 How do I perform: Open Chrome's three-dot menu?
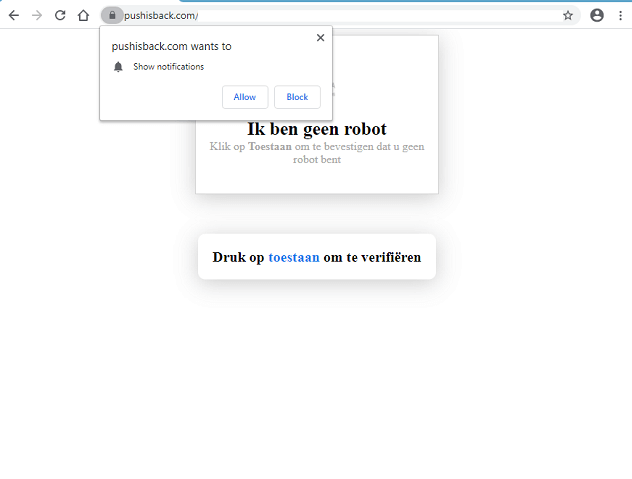point(620,15)
